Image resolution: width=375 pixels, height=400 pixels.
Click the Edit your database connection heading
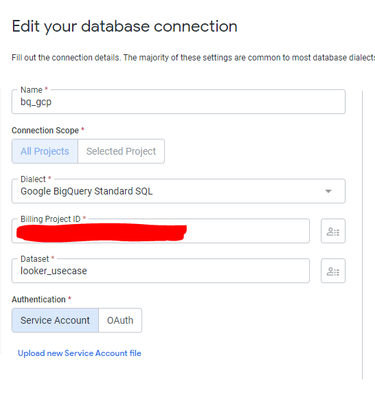125,27
